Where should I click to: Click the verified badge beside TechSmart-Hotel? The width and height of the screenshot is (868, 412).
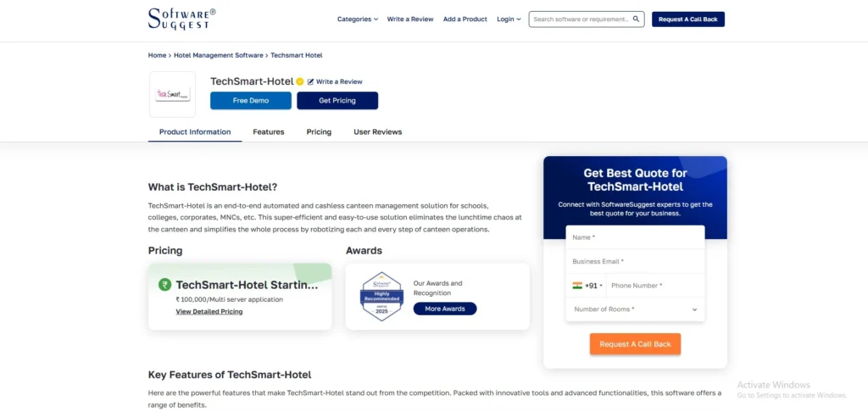click(x=299, y=81)
